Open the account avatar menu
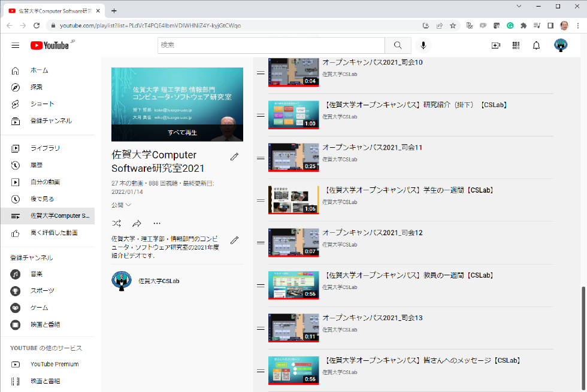Screen dimensions: 587x392 [x=561, y=45]
